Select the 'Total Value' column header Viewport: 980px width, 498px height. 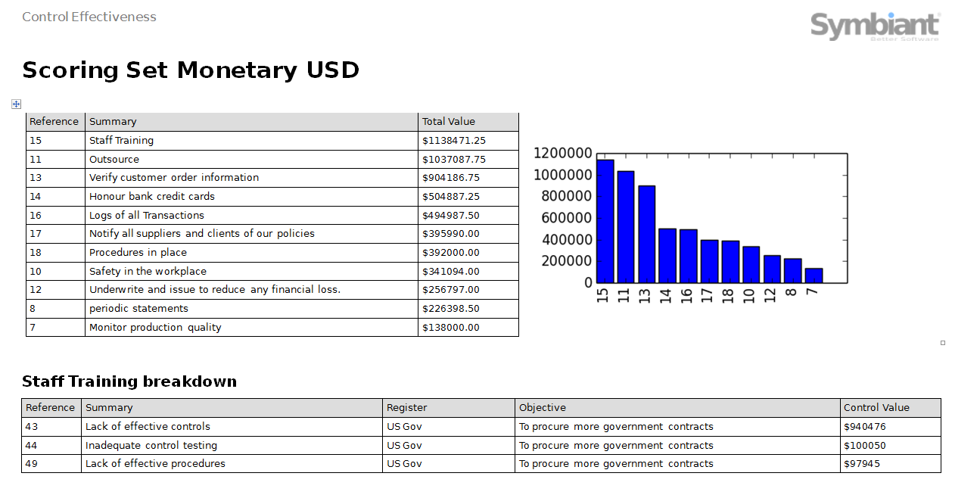[449, 122]
